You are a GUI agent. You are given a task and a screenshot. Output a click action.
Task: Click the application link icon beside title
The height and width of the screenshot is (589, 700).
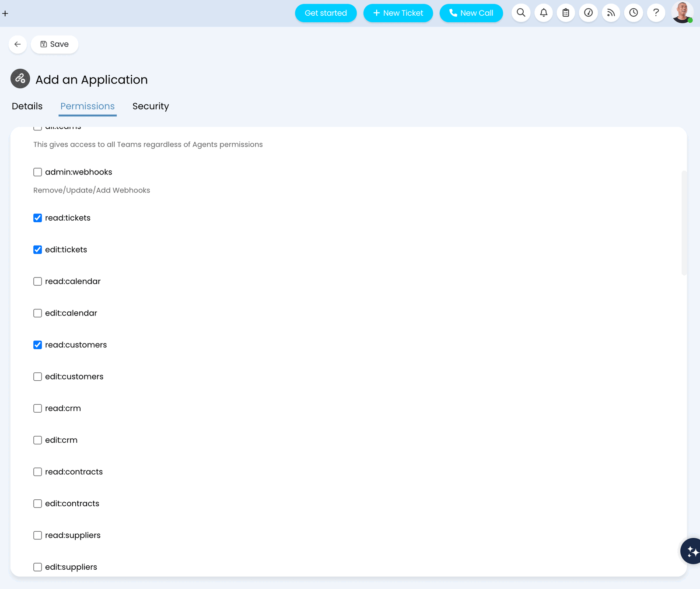click(20, 79)
